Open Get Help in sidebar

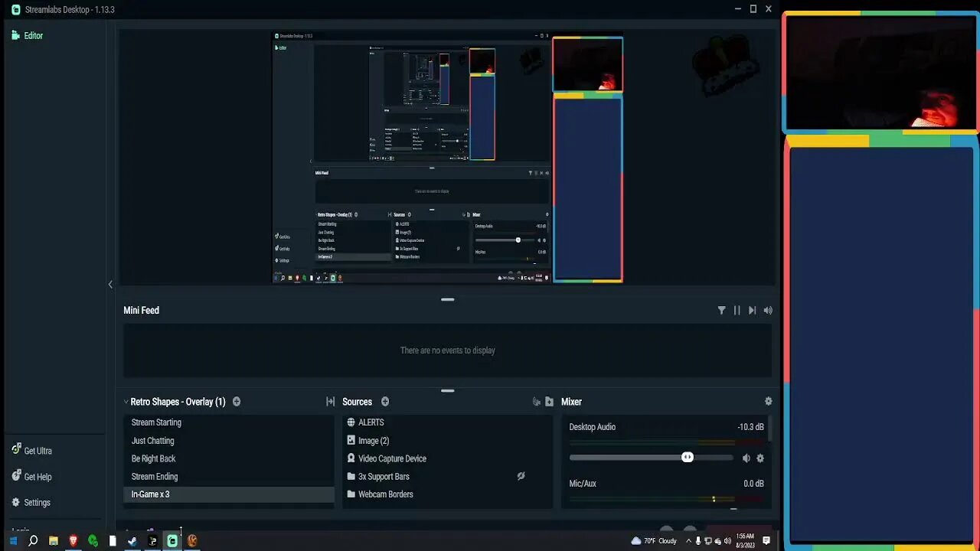click(31, 477)
